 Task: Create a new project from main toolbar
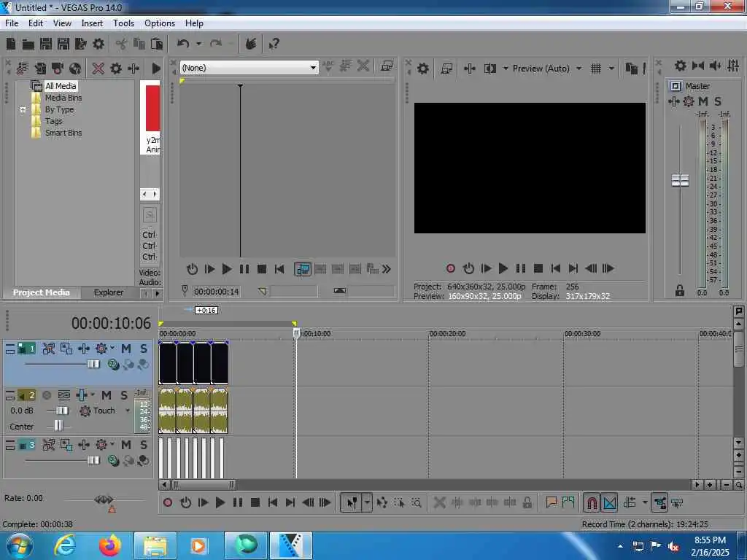point(11,44)
